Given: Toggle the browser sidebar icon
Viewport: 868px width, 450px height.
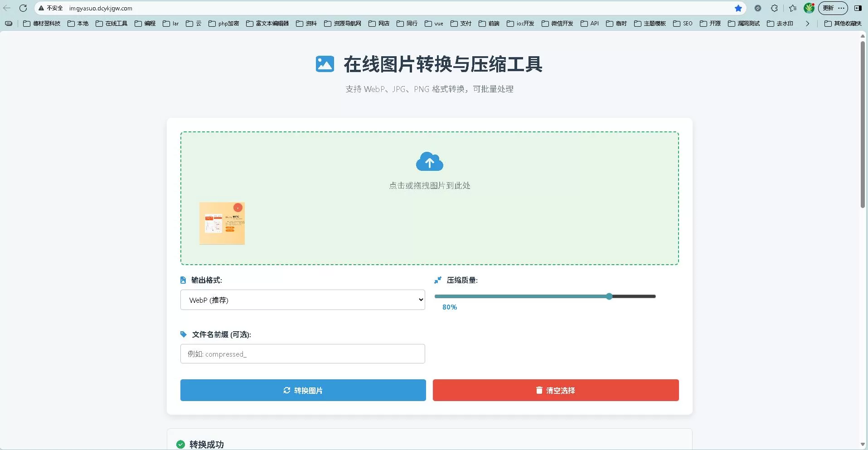Looking at the screenshot, I should click(x=858, y=8).
